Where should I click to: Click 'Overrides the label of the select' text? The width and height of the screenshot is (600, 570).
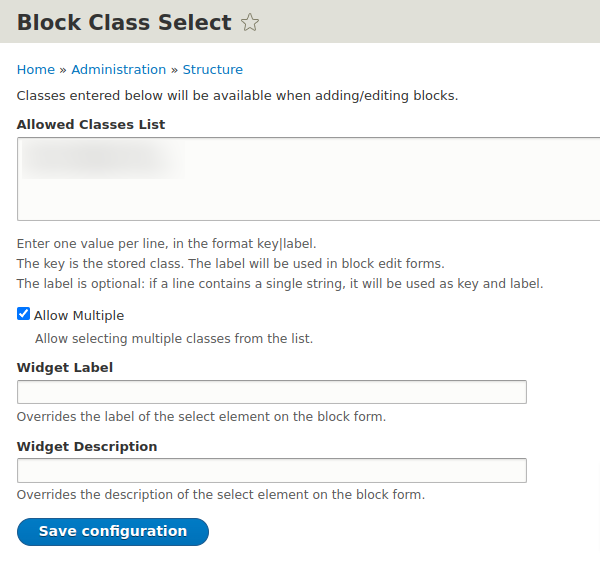coord(201,417)
